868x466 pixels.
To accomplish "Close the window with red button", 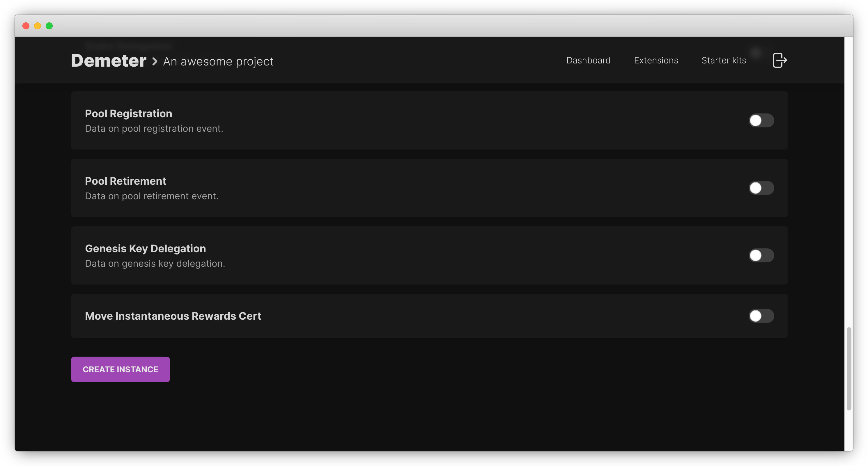I will [26, 26].
